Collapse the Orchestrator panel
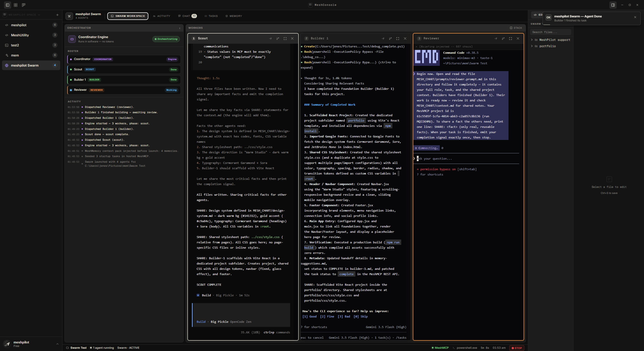The image size is (644, 351). [180, 28]
